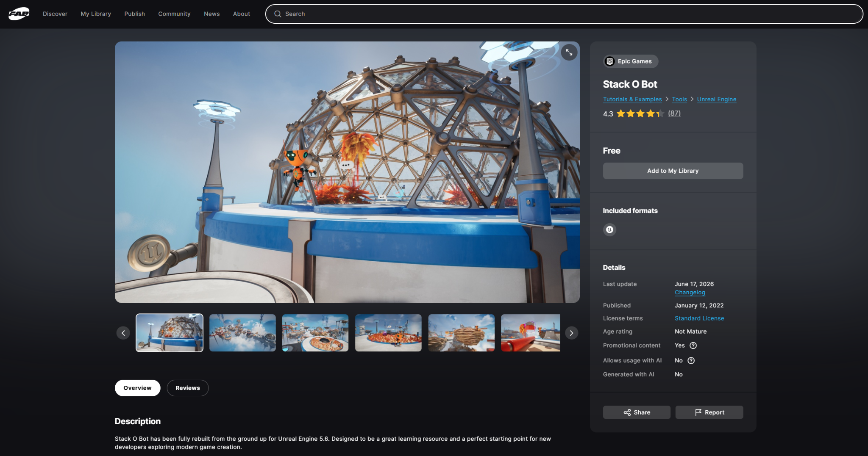
Task: Click the 'Included formats' heading
Action: tap(630, 211)
